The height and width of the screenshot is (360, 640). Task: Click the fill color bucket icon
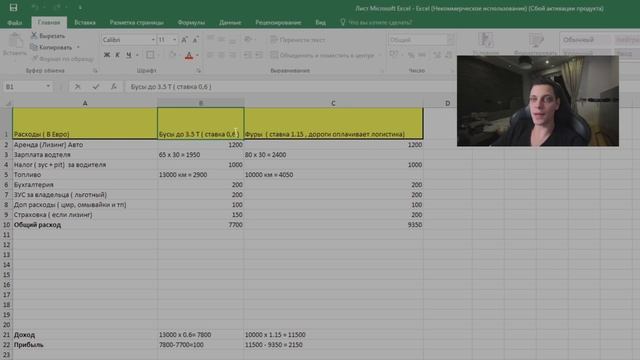pyautogui.click(x=173, y=55)
